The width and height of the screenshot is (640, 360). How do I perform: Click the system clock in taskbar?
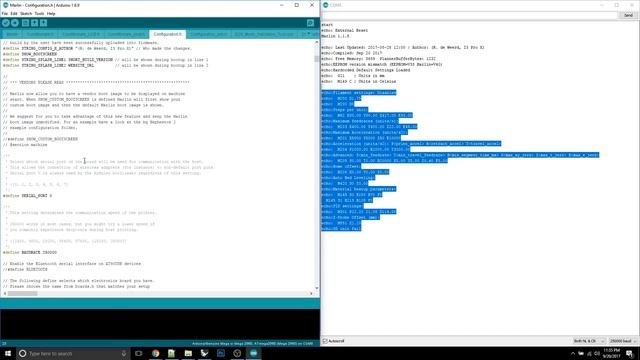[x=611, y=353]
